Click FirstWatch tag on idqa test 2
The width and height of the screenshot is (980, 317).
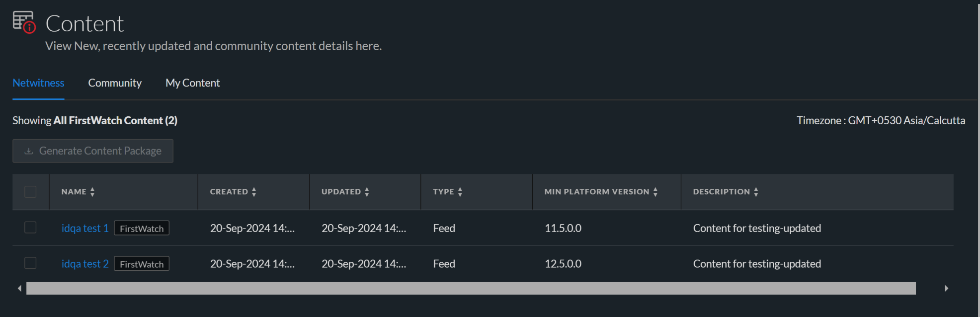142,264
